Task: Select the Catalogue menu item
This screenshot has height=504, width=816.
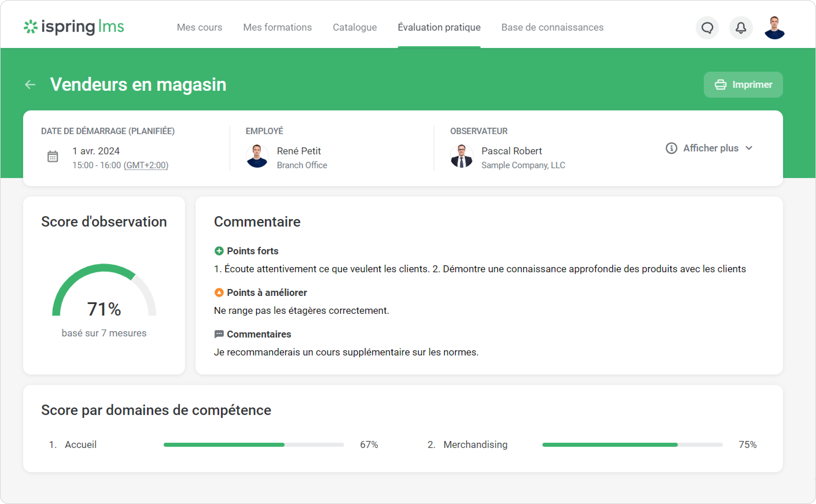Action: [355, 27]
